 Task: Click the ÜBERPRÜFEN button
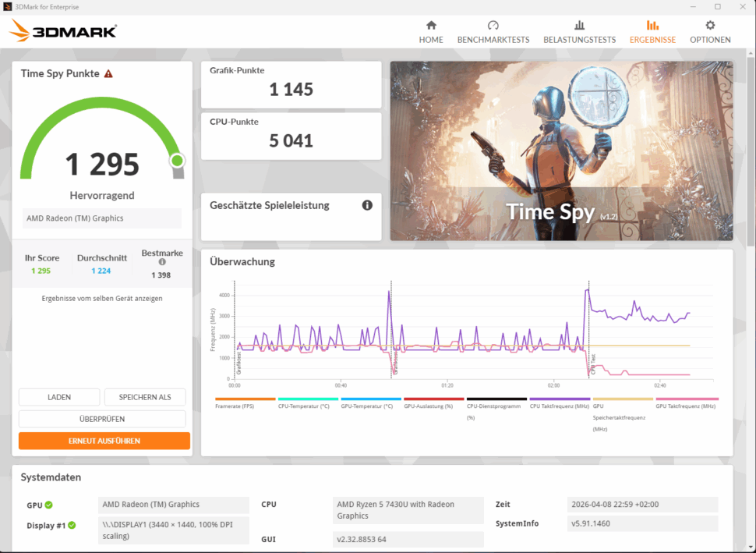(x=102, y=419)
